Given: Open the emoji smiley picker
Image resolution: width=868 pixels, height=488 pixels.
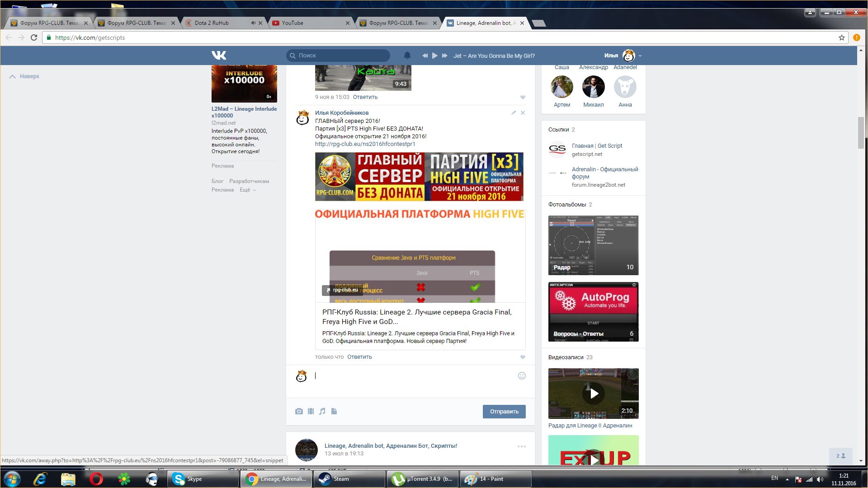Looking at the screenshot, I should pos(522,376).
